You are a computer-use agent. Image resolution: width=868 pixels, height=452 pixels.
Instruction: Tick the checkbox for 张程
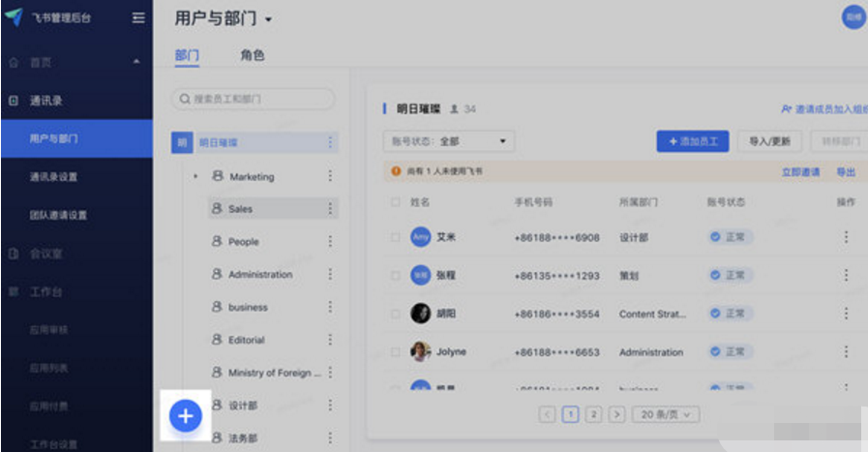[x=395, y=275]
